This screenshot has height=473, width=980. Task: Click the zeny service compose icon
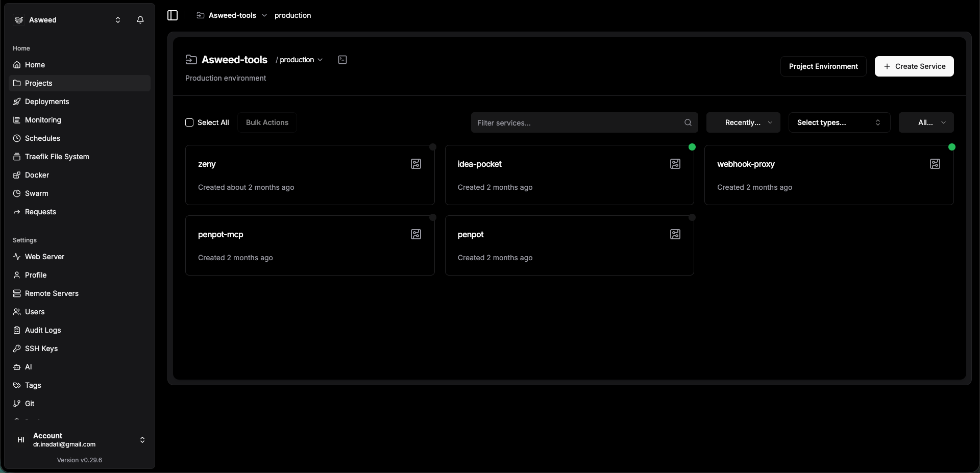(x=416, y=164)
